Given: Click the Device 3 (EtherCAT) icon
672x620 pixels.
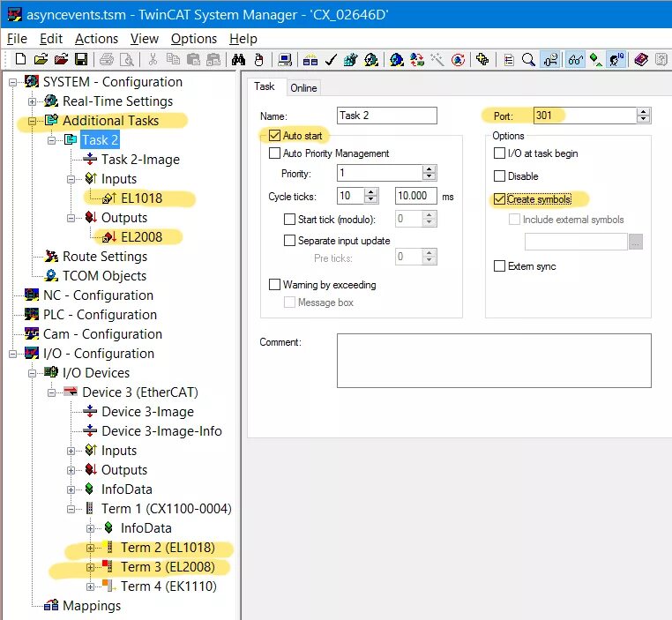Looking at the screenshot, I should click(71, 392).
